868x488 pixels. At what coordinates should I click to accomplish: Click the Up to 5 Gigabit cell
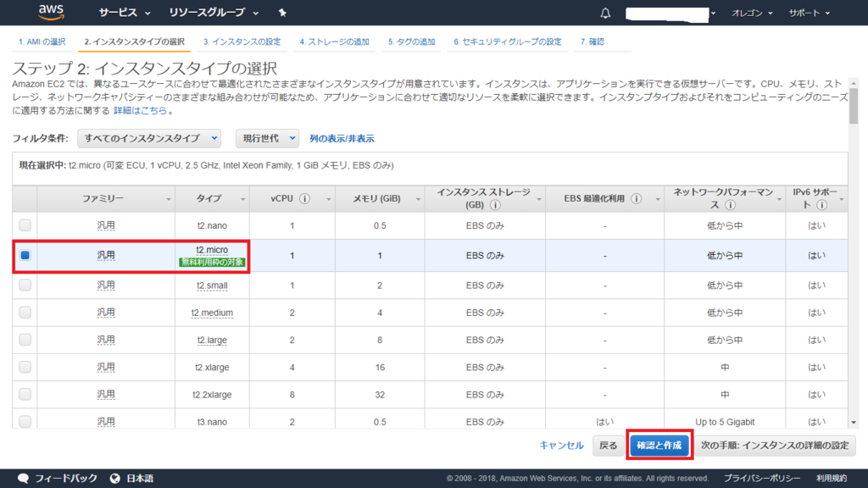coord(725,422)
